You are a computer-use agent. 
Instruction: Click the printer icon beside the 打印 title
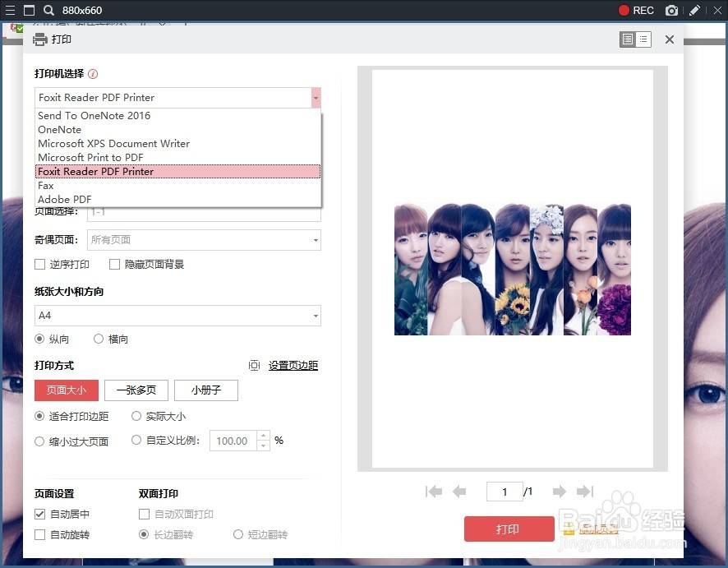pyautogui.click(x=39, y=39)
